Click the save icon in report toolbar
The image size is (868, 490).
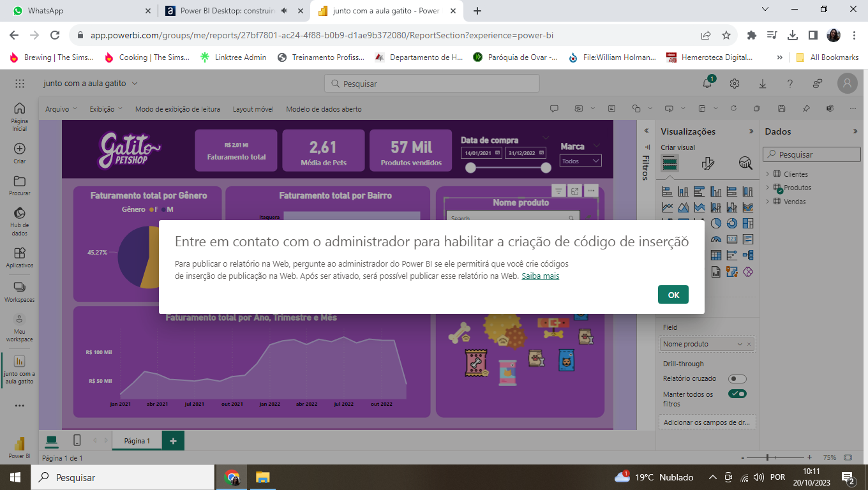coord(782,108)
